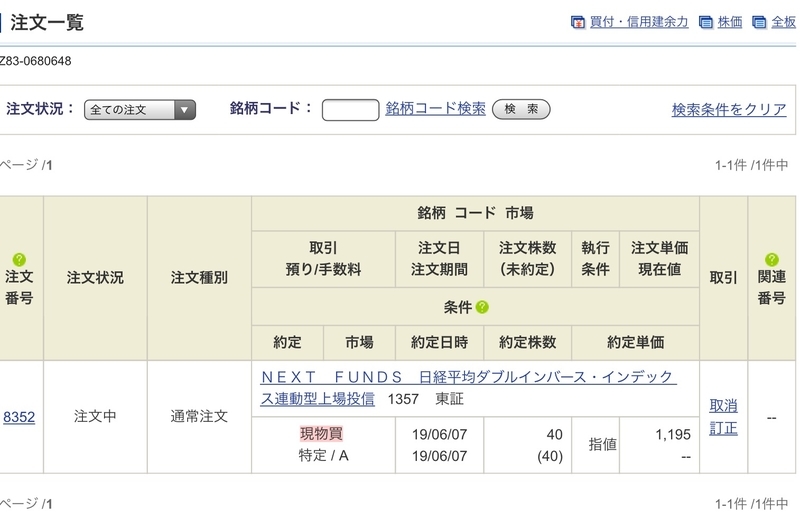Click the 注文種別 column header
Viewport: 800px width, 528px height.
199,278
